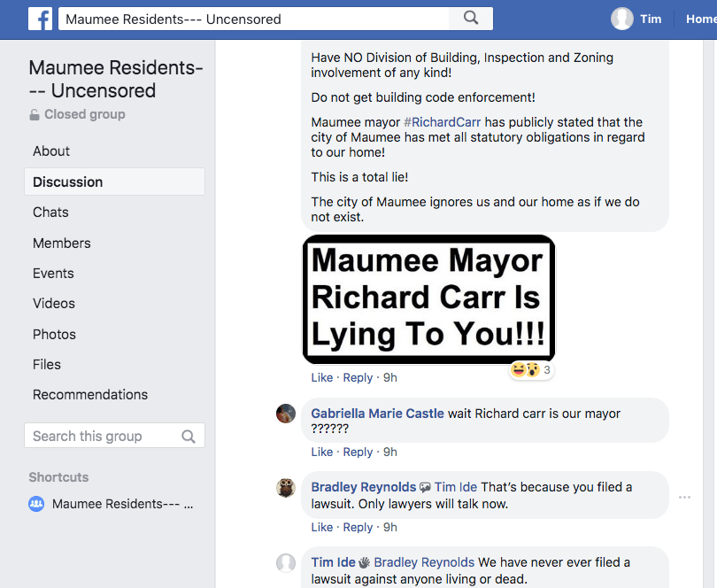This screenshot has width=717, height=588.
Task: Click the Maumee Residents shortcut group icon
Action: click(36, 504)
